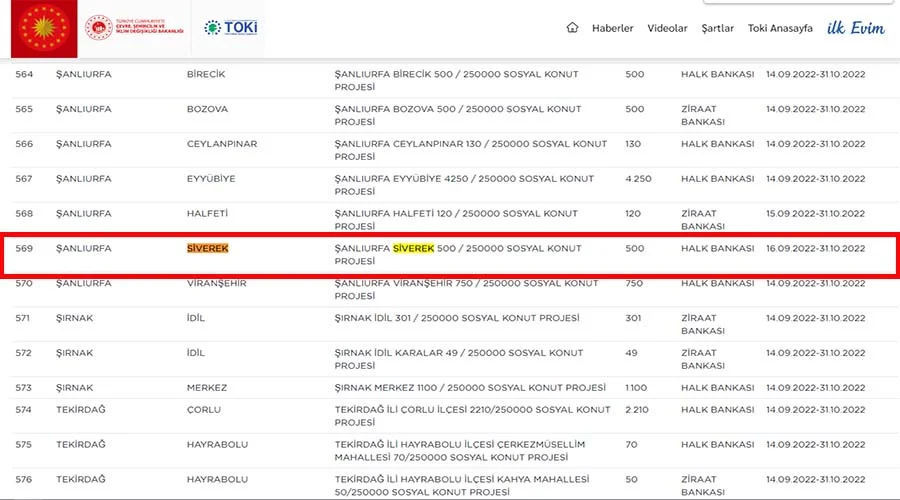Screen dimensions: 900x500
Task: Click the 120 housing count cell
Action: pyautogui.click(x=633, y=214)
